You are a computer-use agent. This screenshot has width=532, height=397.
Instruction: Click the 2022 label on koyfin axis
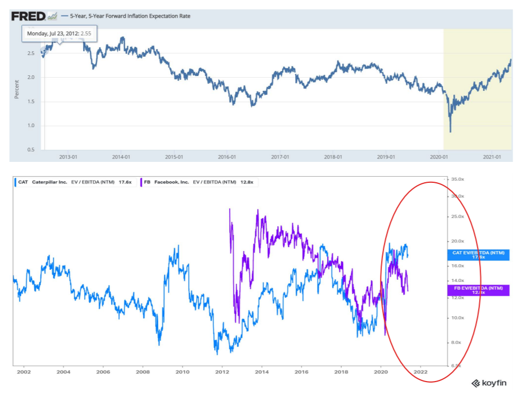click(x=421, y=372)
